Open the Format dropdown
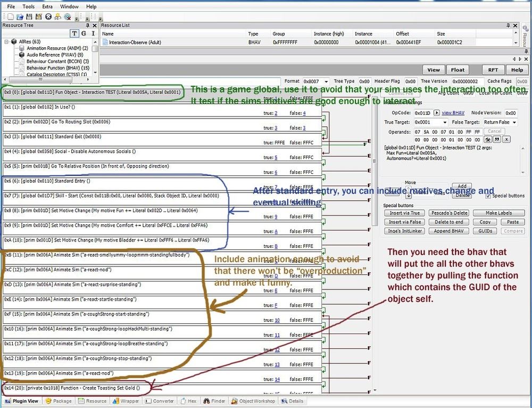Image resolution: width=532 pixels, height=408 pixels. point(327,82)
